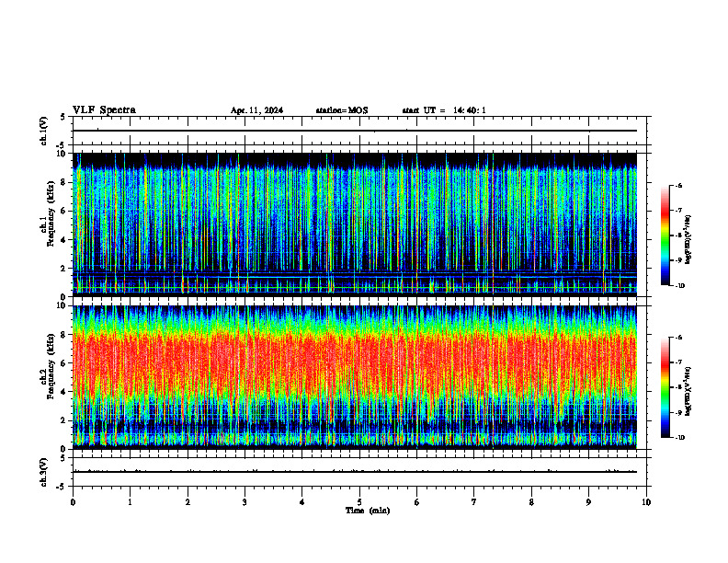Viewport: 728px width, 563px height.
Task: Click the ch.3 voltage waveform trace
Action: tap(355, 472)
